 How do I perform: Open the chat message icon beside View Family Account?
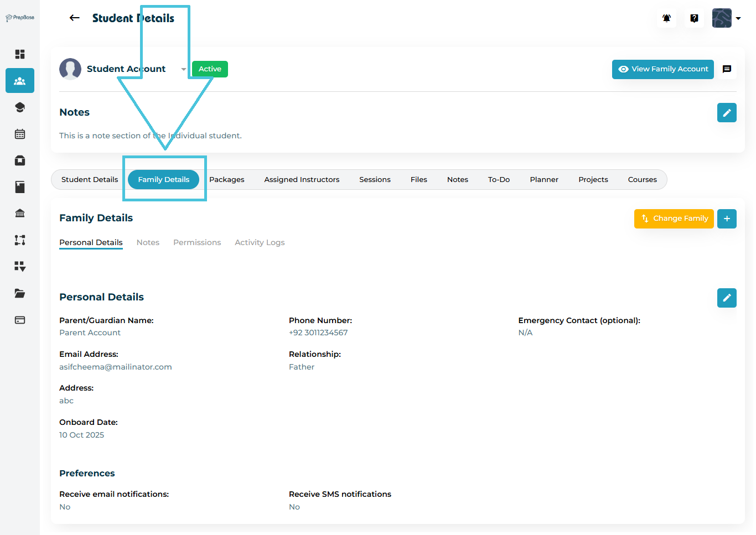[x=727, y=69]
